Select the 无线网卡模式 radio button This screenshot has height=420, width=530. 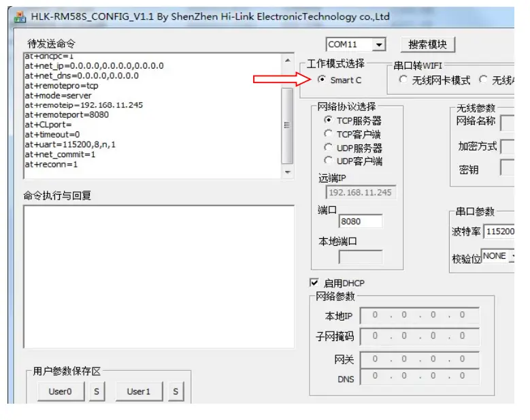[403, 80]
